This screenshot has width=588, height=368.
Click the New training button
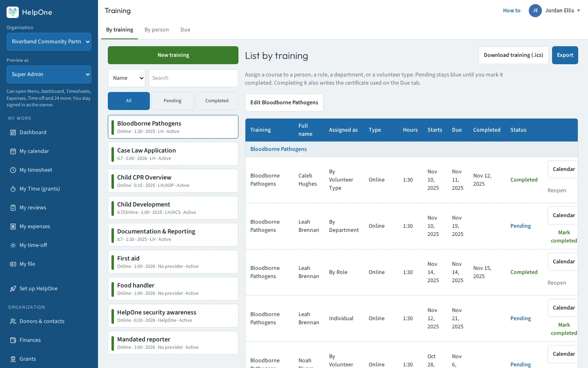173,55
